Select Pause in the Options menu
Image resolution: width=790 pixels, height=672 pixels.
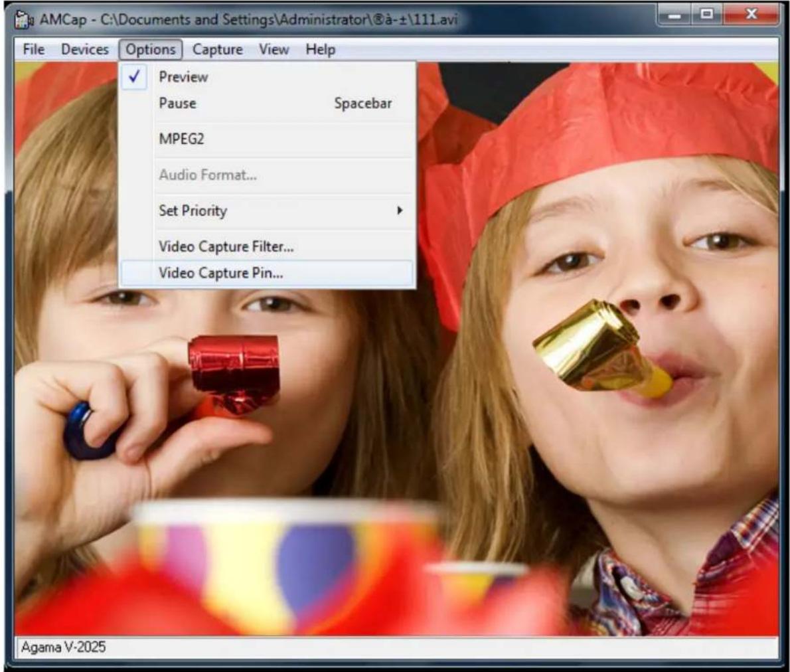(267, 104)
